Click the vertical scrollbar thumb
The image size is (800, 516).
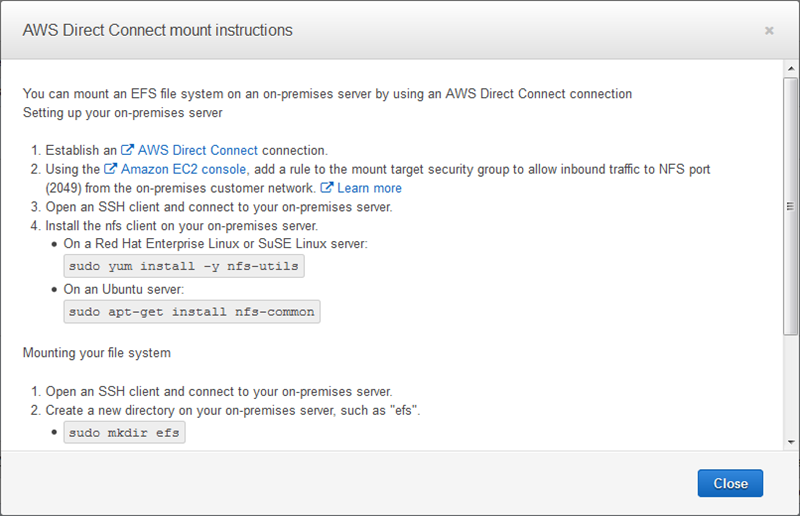pyautogui.click(x=791, y=205)
